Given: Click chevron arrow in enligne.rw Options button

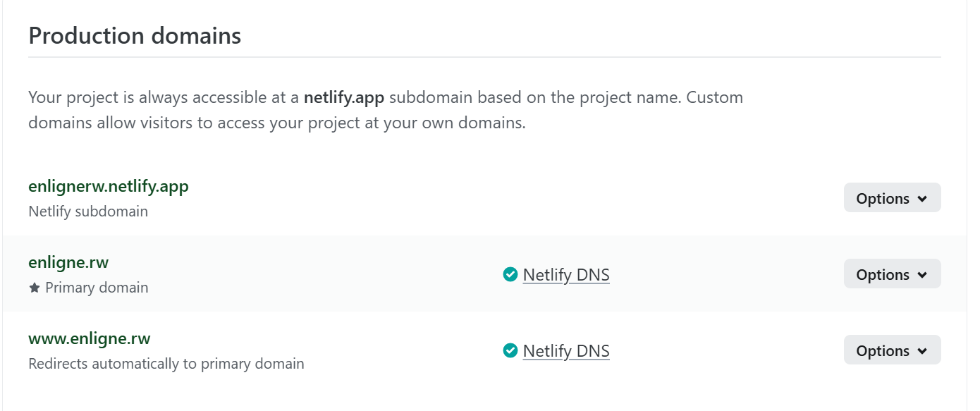Looking at the screenshot, I should pos(922,275).
